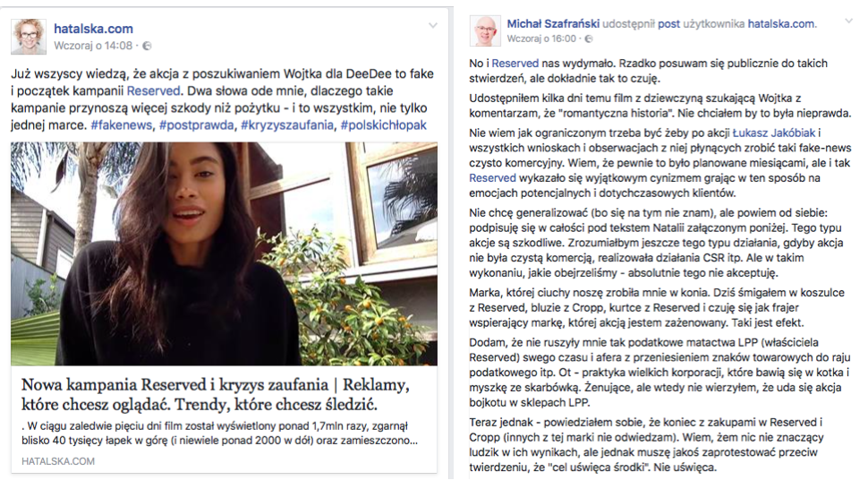Open the hatalska.com page name link
The height and width of the screenshot is (489, 868).
tap(94, 29)
